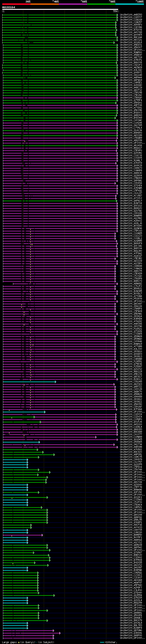Select label UniRef100_B6K0Y6
The width and height of the screenshot is (146, 644).
pos(131,63)
